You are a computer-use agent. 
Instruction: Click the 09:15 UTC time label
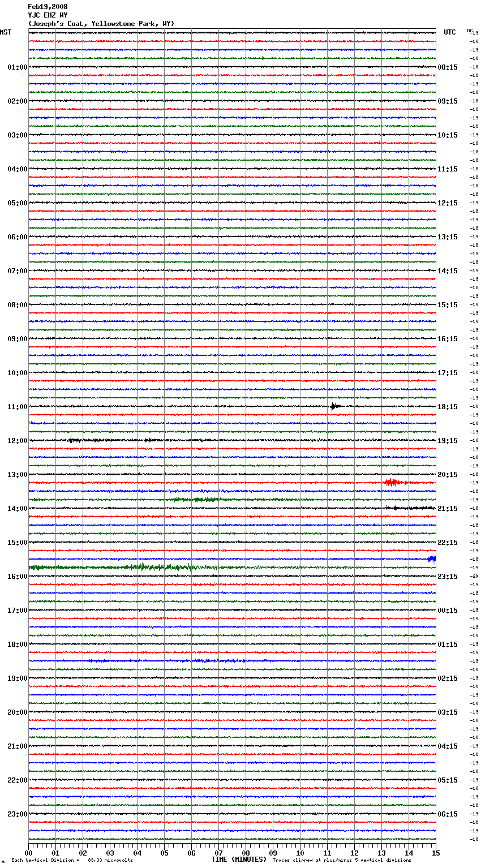[x=448, y=101]
